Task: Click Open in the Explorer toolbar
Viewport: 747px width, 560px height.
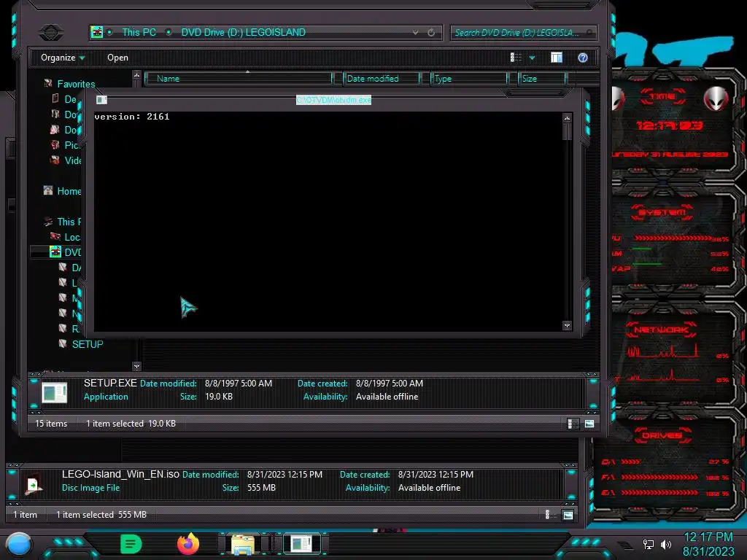Action: pos(117,58)
